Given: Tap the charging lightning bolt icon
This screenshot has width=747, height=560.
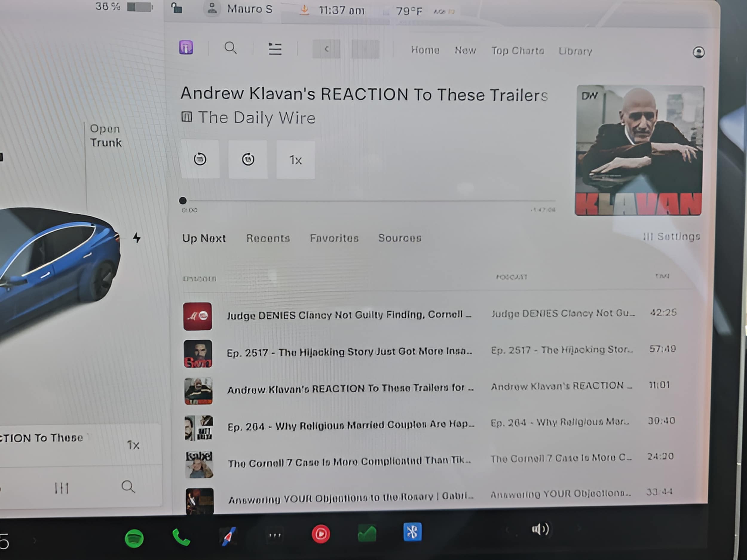Looking at the screenshot, I should (137, 238).
